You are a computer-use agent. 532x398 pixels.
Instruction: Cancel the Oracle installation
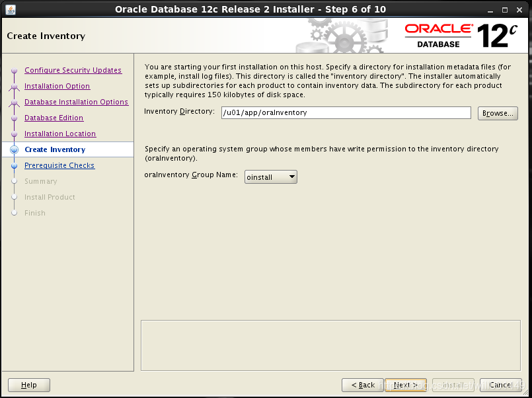click(500, 385)
